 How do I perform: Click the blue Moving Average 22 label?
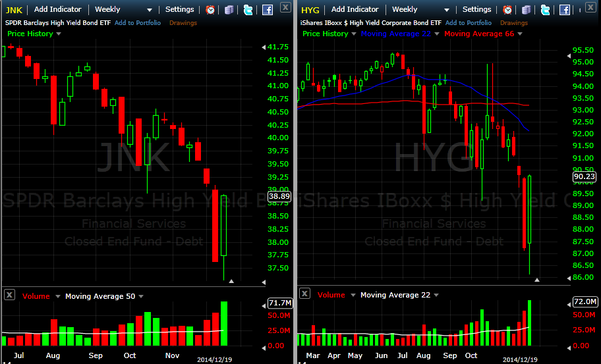click(395, 34)
